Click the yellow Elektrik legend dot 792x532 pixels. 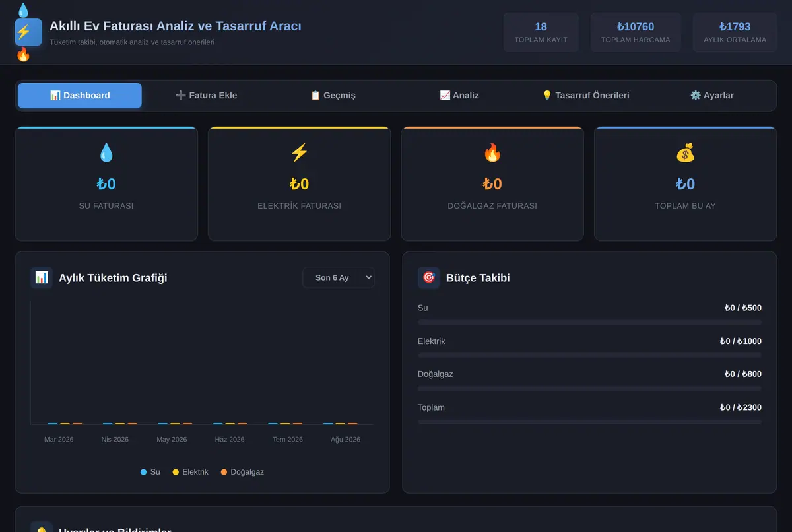click(x=176, y=472)
